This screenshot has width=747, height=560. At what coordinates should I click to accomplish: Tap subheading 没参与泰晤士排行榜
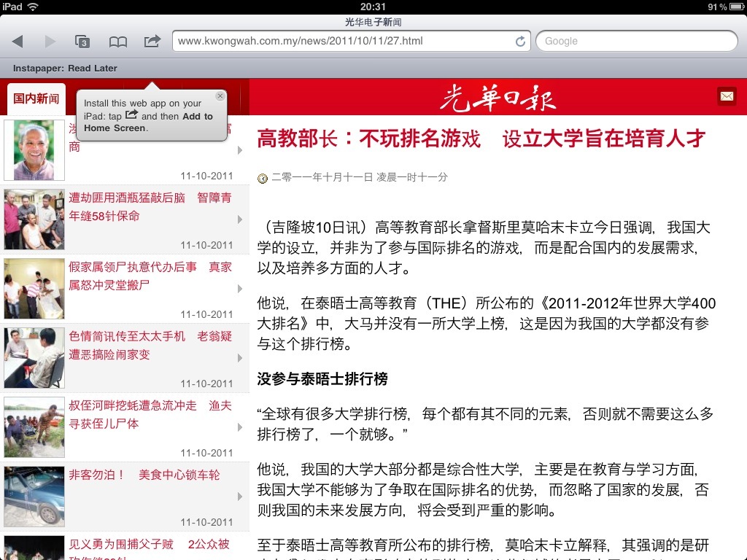pos(322,379)
